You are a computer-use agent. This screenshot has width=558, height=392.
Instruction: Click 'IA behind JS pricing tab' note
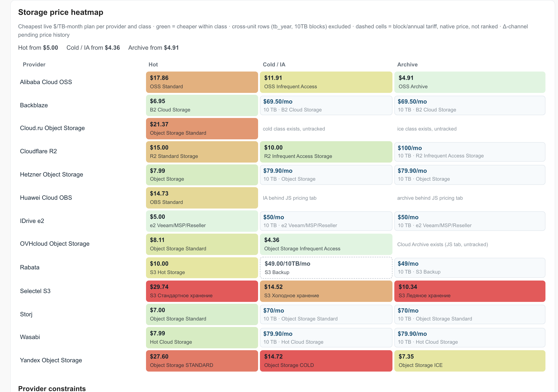coord(289,198)
